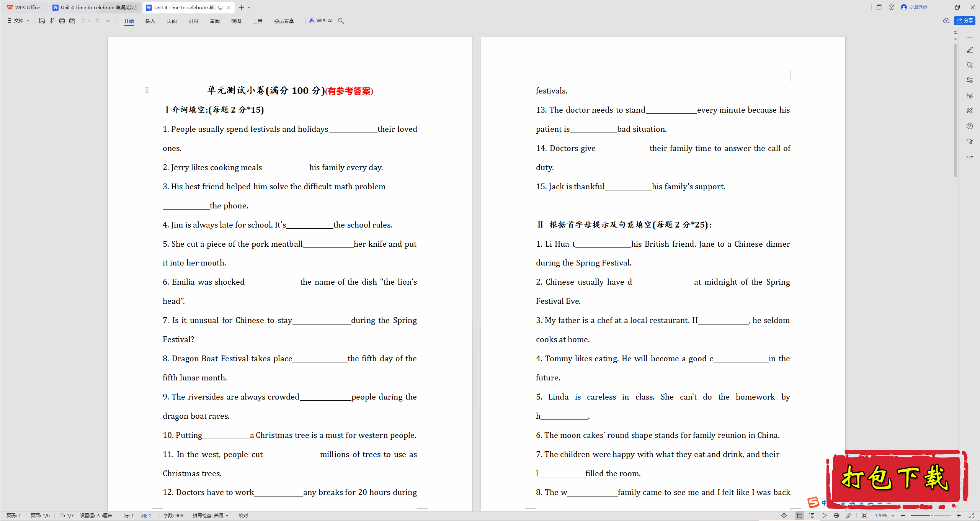Open the settings sliders icon in right sidebar
980x521 pixels.
click(x=970, y=80)
